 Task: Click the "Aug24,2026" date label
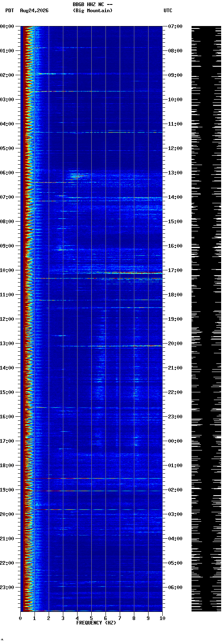point(34,11)
